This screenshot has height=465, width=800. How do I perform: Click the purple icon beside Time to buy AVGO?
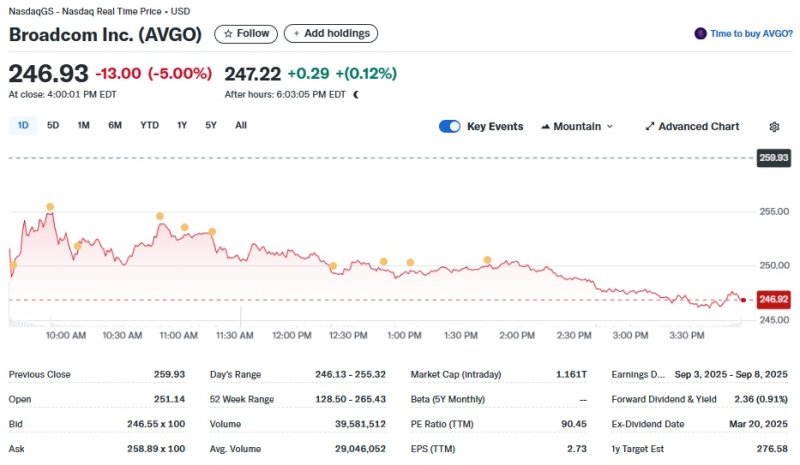point(701,33)
